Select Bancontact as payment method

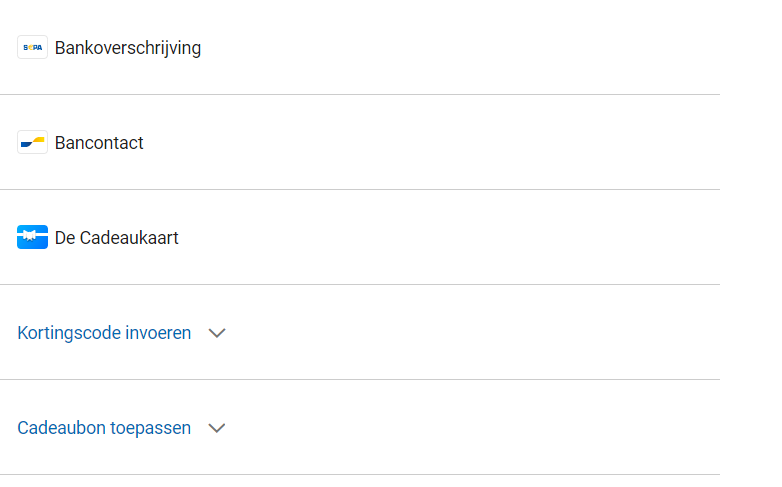tap(99, 143)
